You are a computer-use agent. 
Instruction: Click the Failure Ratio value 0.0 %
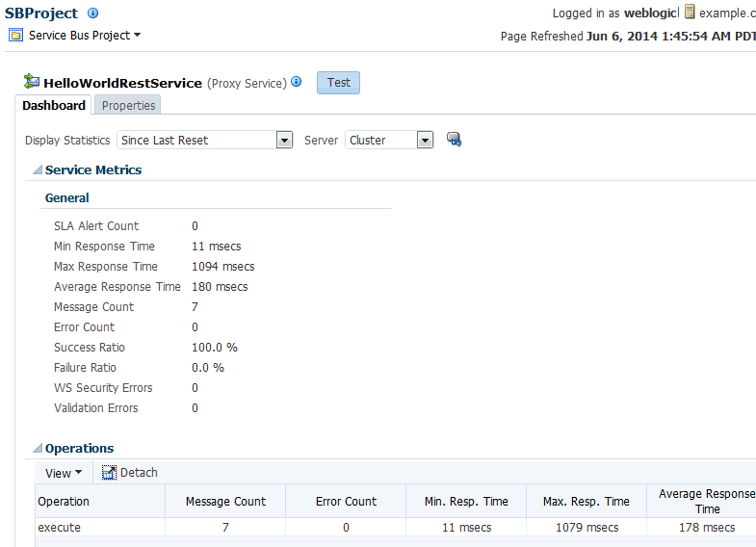[208, 368]
